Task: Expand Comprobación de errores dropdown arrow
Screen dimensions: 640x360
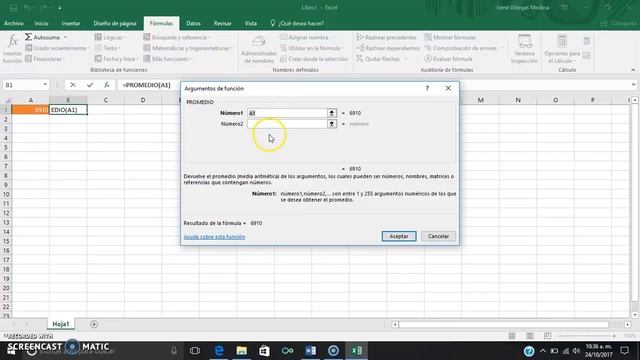Action: point(502,48)
